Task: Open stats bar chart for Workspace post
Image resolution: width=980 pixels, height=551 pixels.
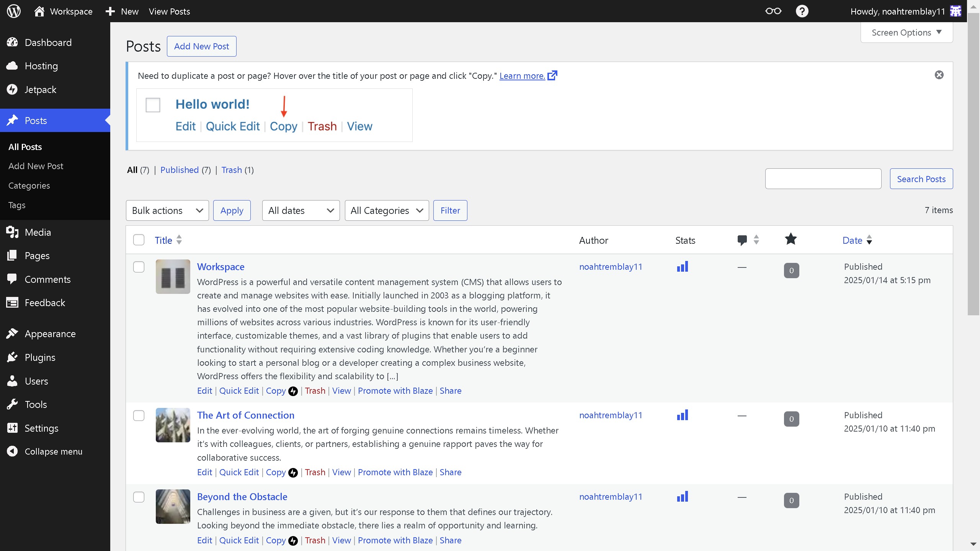Action: (x=682, y=267)
